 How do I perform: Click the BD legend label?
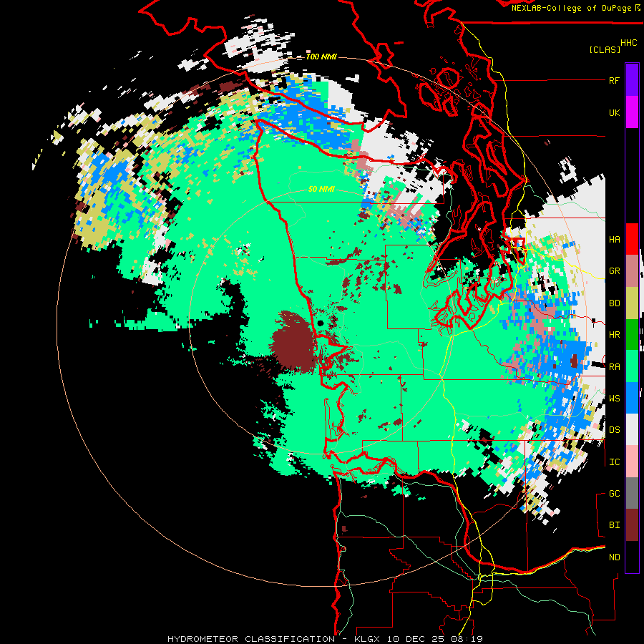[x=614, y=303]
